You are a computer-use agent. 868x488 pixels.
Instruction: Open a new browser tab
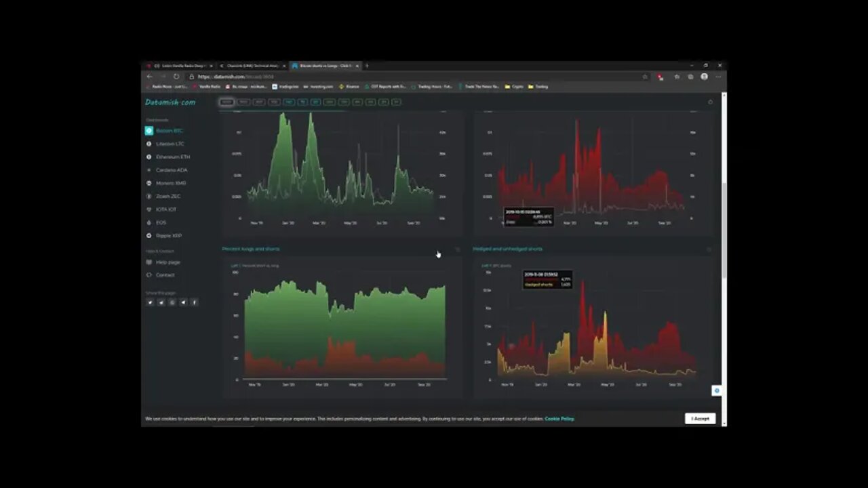pos(367,66)
